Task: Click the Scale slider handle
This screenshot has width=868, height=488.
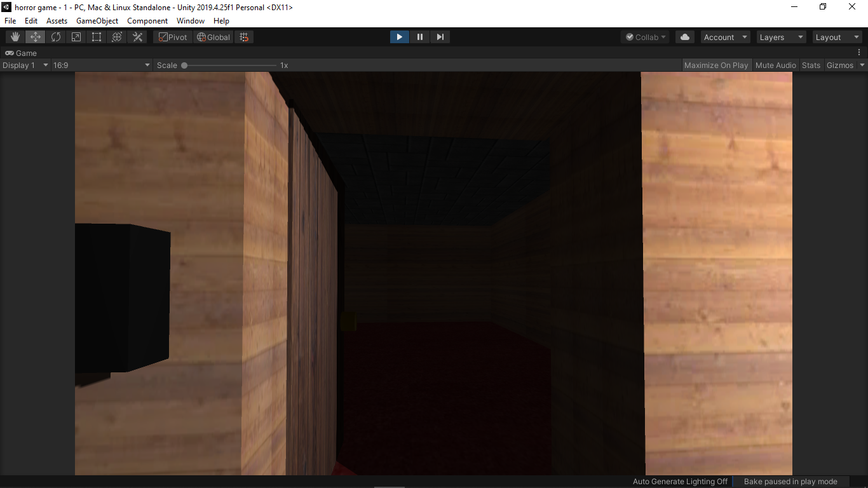Action: [184, 65]
